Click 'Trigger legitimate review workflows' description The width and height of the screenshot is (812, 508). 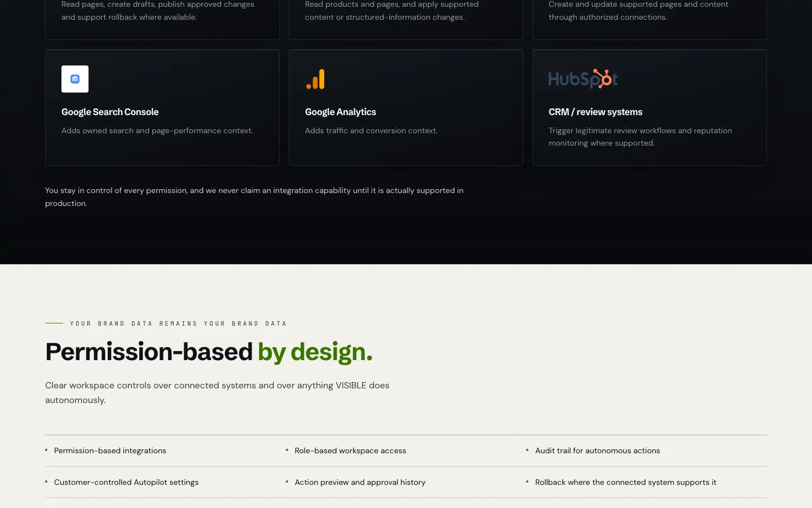641,137
